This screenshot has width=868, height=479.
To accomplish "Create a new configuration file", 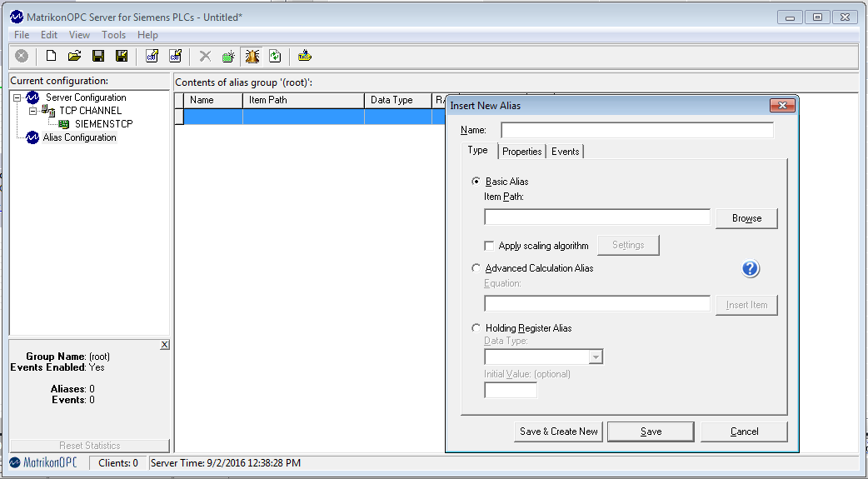I will (51, 56).
